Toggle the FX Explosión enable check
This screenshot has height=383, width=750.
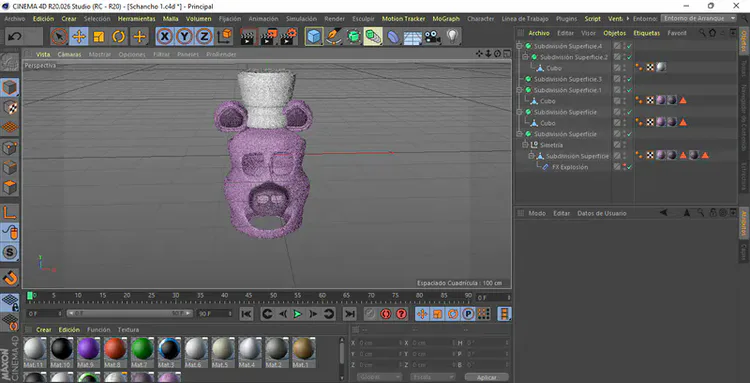click(x=629, y=167)
